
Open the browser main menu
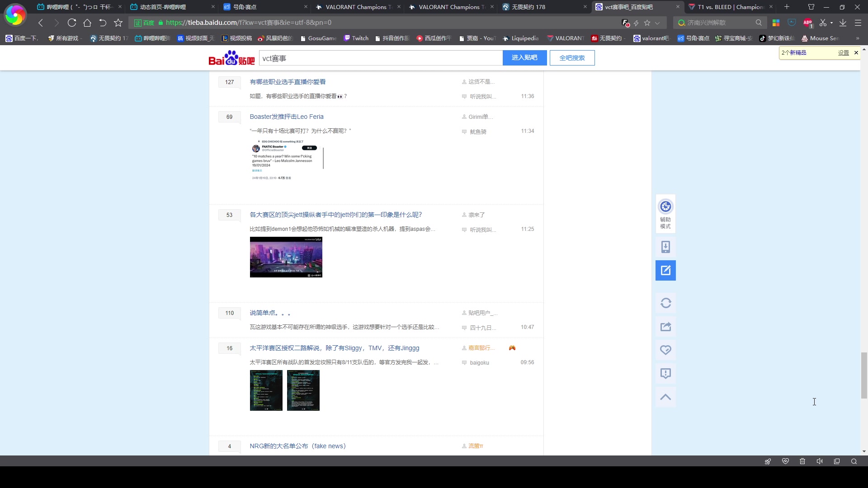click(x=858, y=23)
